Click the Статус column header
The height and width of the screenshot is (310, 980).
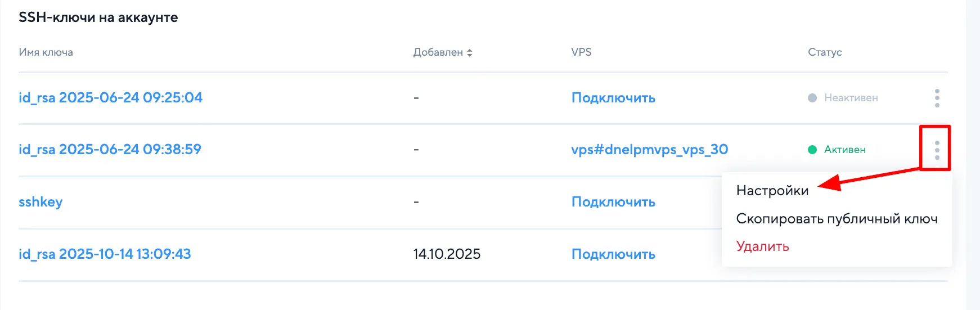click(x=825, y=52)
